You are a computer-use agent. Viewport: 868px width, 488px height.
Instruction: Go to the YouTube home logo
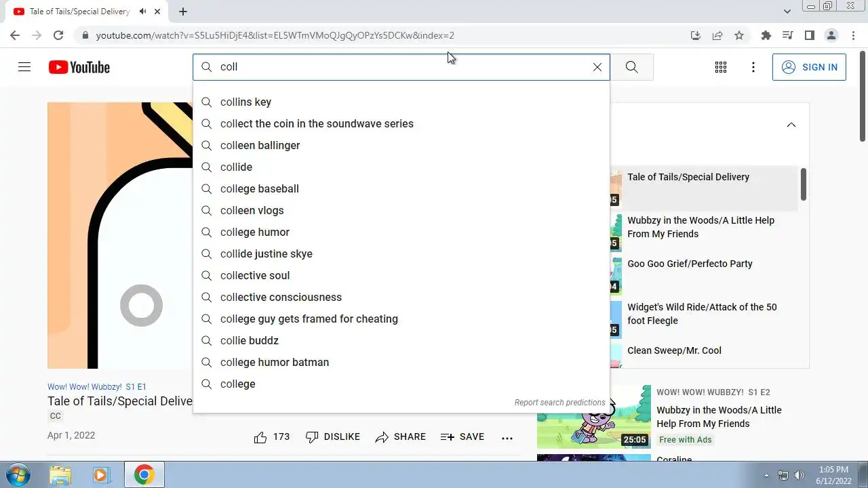[x=79, y=67]
